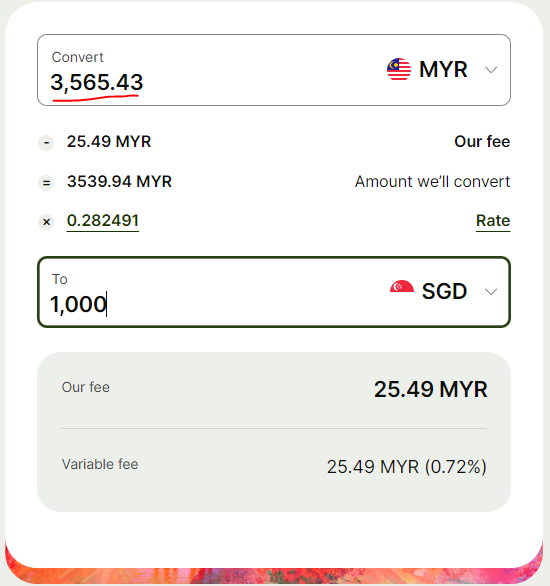Click the Malaysia flag icon
This screenshot has width=550, height=586.
click(x=399, y=69)
